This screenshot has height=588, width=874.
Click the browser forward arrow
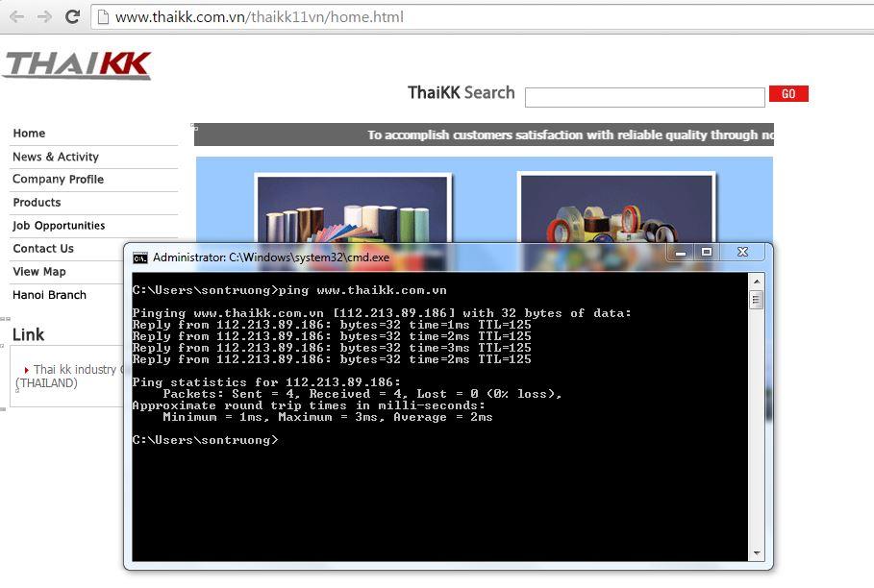(x=44, y=16)
